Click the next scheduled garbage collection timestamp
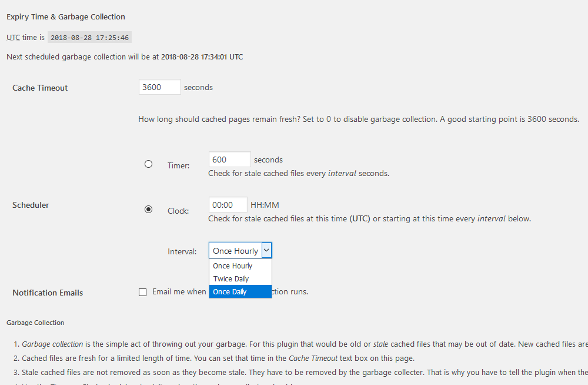 coord(202,57)
